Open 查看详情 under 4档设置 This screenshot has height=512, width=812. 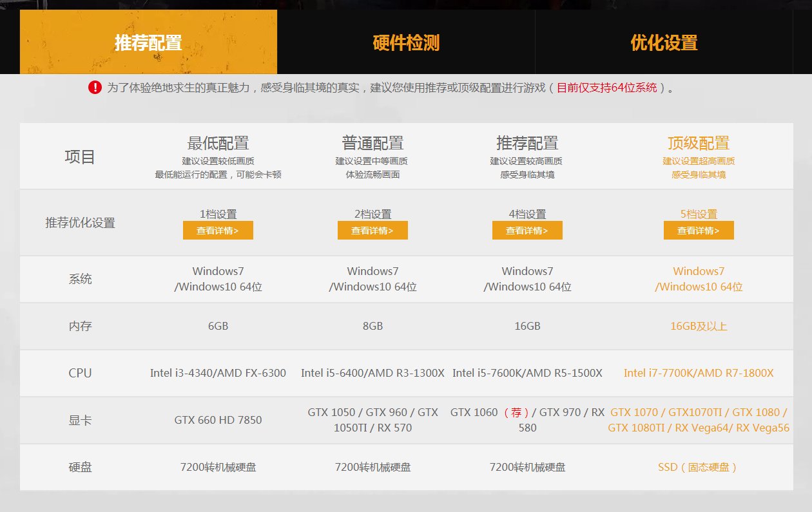tap(527, 230)
